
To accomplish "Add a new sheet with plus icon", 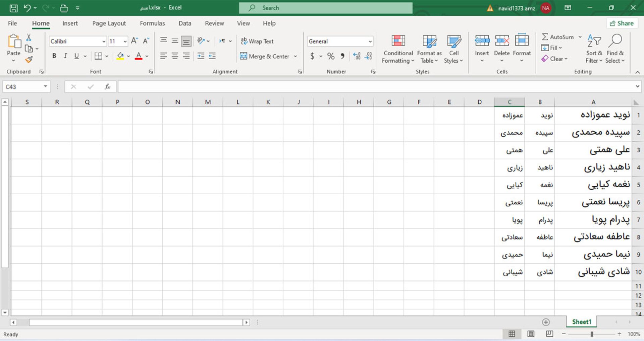I will pos(546,322).
